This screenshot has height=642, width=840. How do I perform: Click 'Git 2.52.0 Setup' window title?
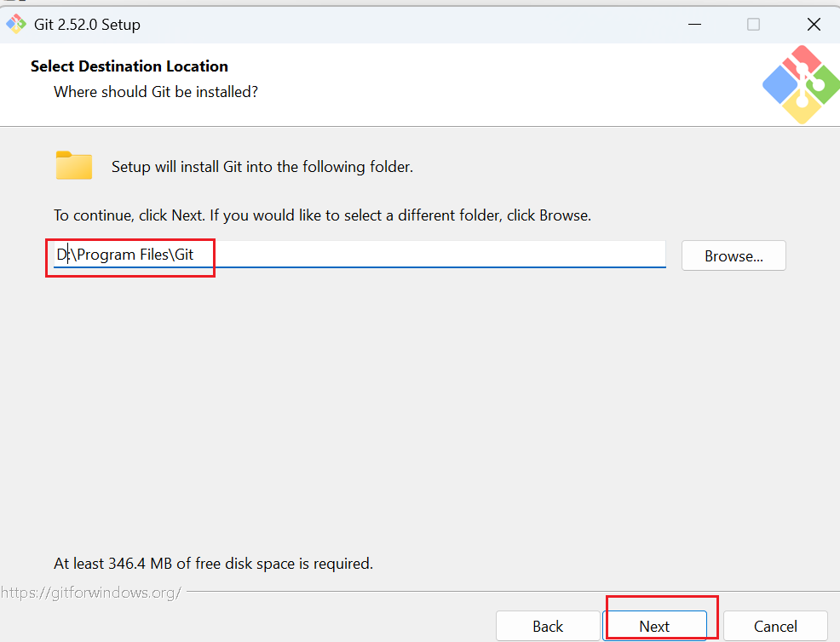click(87, 25)
